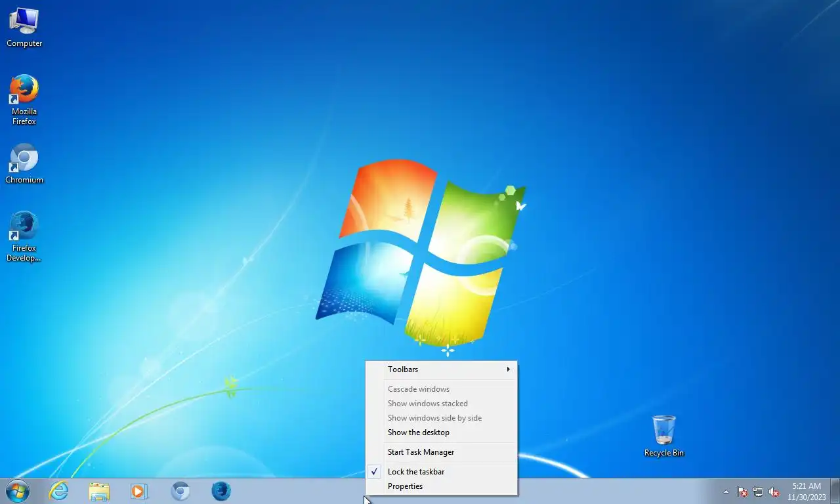Select the Chromium desktop shortcut
The image size is (840, 504).
tap(24, 163)
